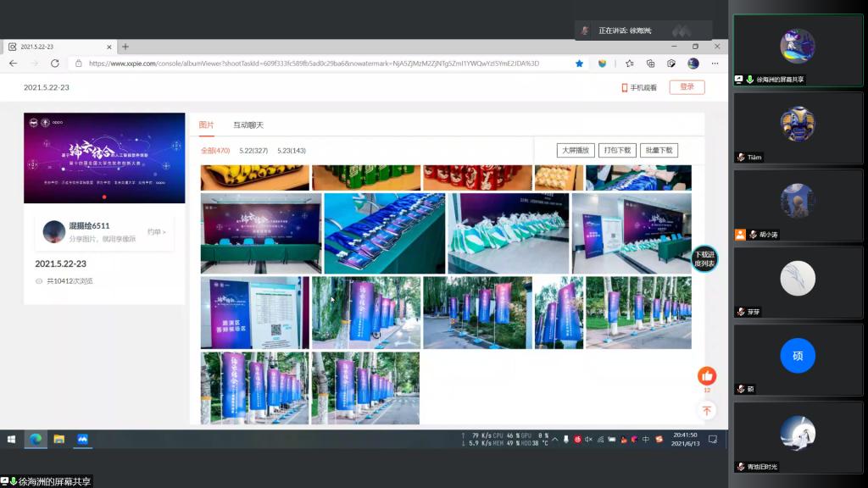
Task: Click the scroll-to-top arrow button
Action: pyautogui.click(x=707, y=411)
